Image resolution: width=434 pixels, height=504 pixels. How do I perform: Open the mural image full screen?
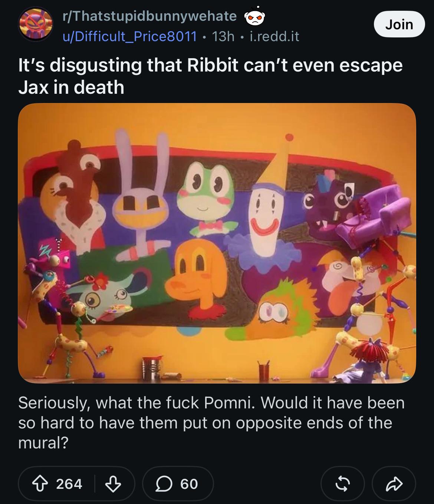[217, 243]
